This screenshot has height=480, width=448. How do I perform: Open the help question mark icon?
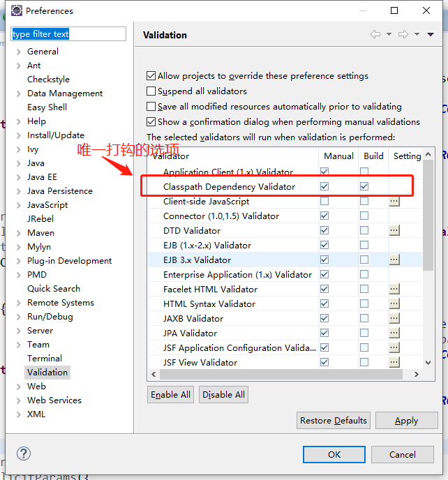coord(24,453)
